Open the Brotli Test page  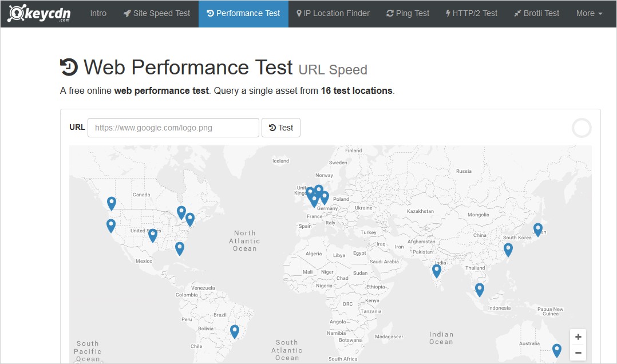click(x=536, y=14)
